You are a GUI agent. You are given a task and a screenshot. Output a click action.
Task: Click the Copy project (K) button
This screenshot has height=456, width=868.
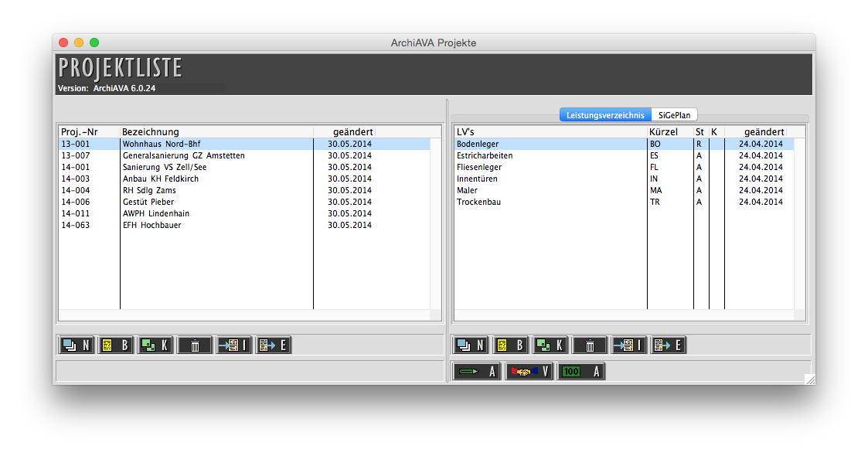155,345
